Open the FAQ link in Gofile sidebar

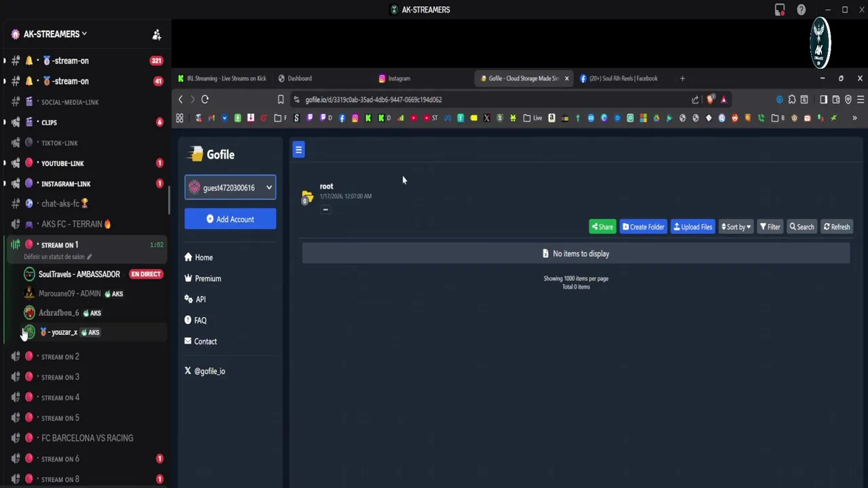[x=195, y=321]
